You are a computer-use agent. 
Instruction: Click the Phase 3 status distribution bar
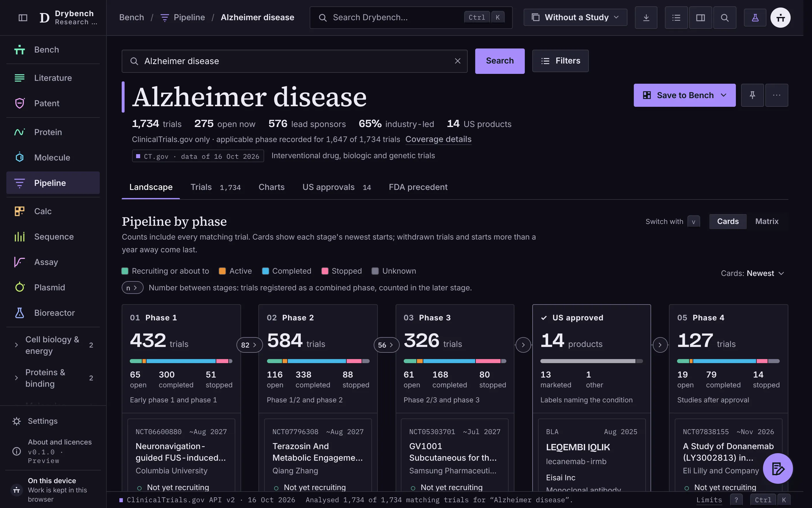(x=455, y=361)
